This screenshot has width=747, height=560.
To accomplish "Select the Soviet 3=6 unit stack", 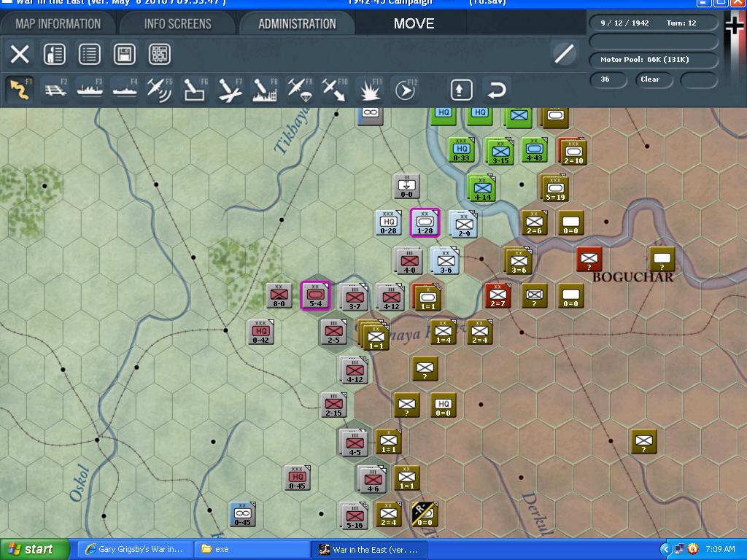I will click(x=518, y=260).
